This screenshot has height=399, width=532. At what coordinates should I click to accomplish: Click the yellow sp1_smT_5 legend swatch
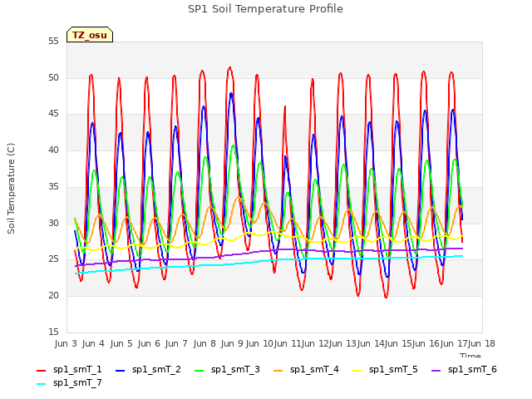click(357, 371)
